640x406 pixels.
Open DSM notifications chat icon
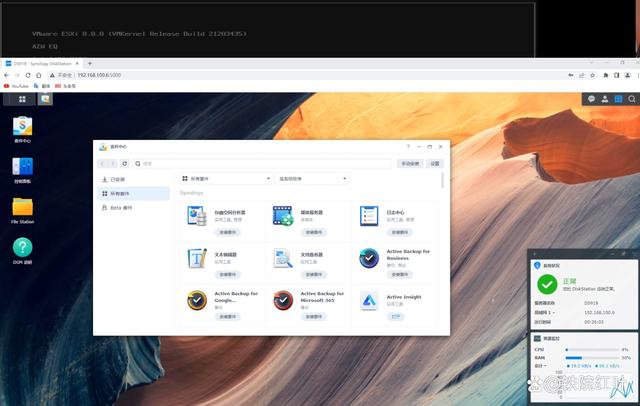pos(591,98)
